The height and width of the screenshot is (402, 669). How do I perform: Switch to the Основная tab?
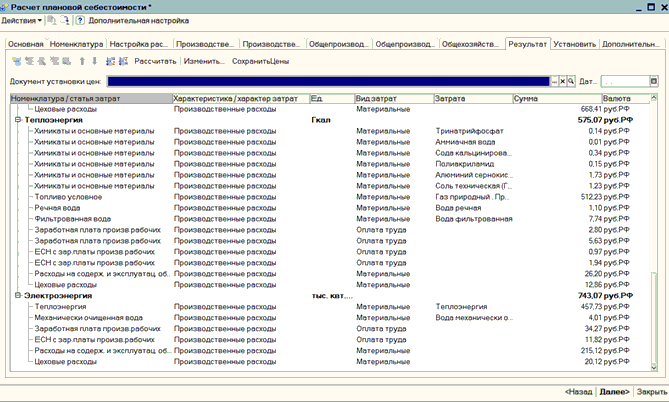pos(26,45)
